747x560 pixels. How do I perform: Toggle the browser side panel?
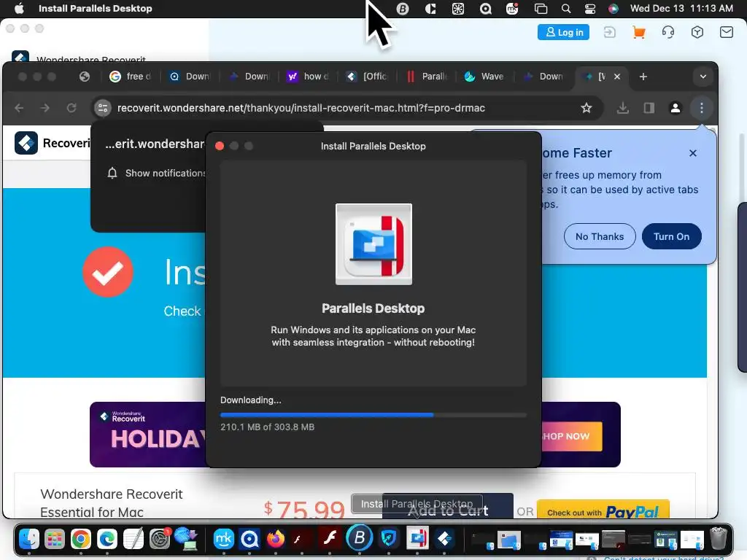click(649, 108)
